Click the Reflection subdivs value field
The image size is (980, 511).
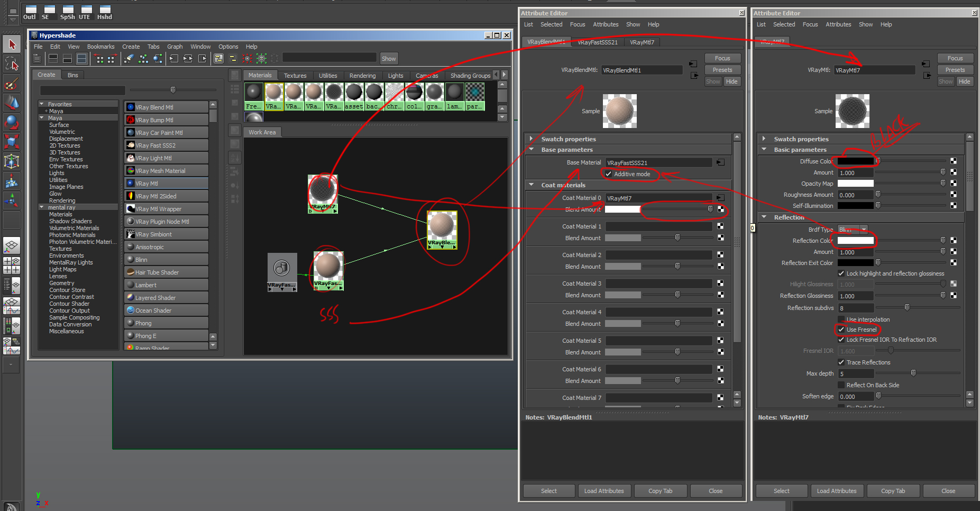click(x=856, y=308)
